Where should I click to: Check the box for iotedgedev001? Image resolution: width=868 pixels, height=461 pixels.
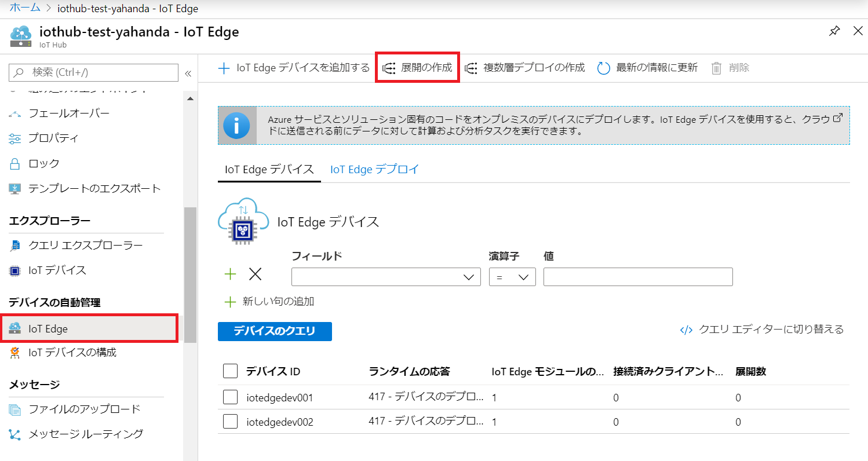point(230,397)
